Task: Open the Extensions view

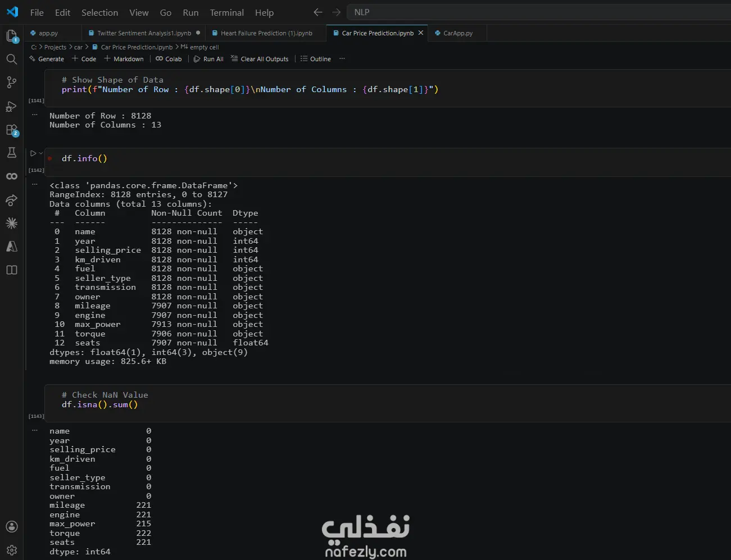Action: (11, 130)
